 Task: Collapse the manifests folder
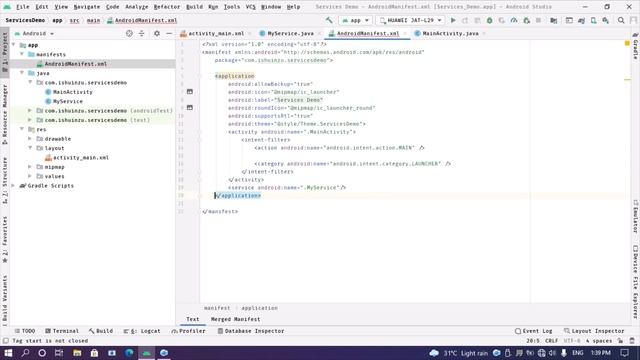pos(22,54)
